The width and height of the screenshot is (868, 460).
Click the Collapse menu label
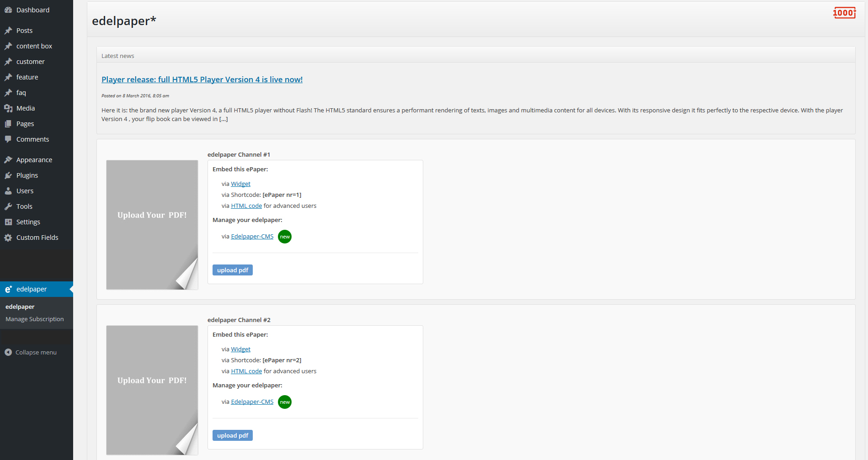click(36, 352)
